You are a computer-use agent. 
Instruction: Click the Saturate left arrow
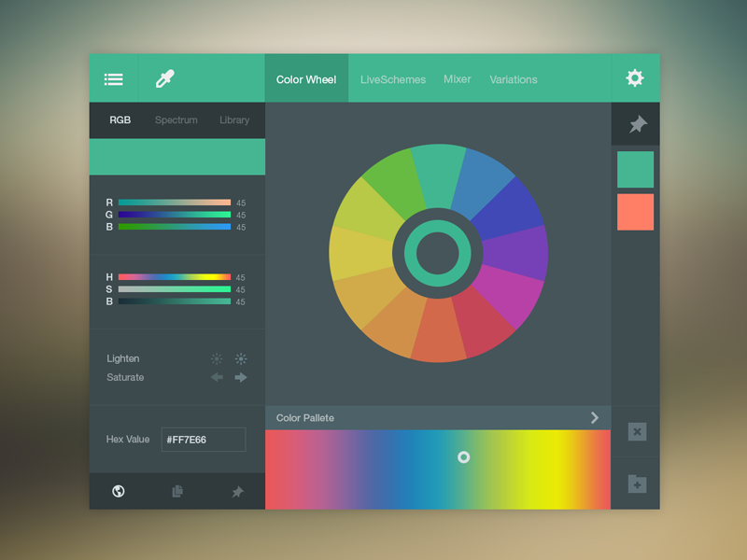217,377
